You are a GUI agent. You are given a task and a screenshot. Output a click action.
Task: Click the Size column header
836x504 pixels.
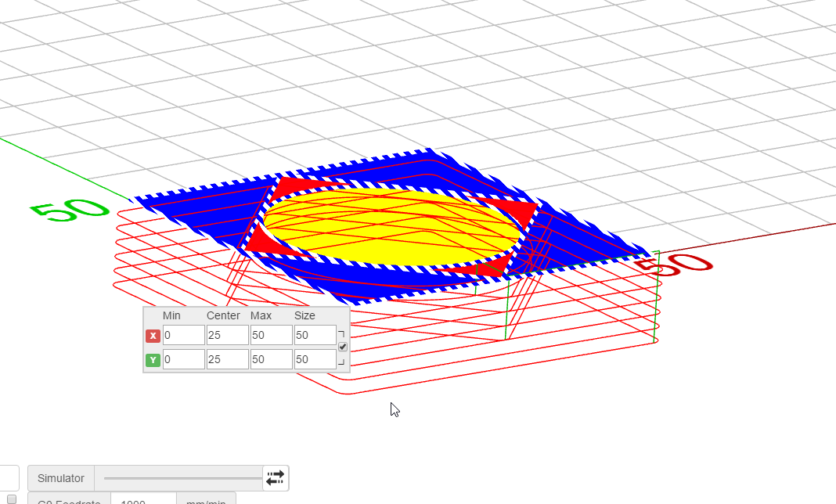click(304, 315)
